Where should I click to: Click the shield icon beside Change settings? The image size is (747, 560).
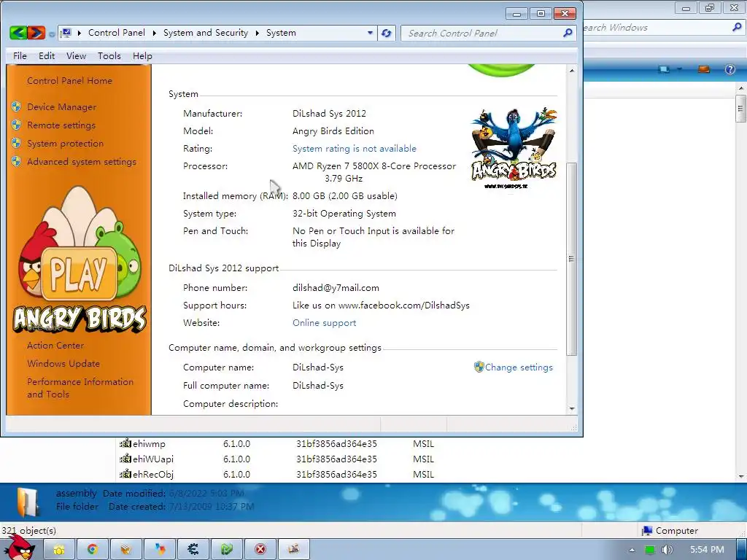tap(479, 367)
